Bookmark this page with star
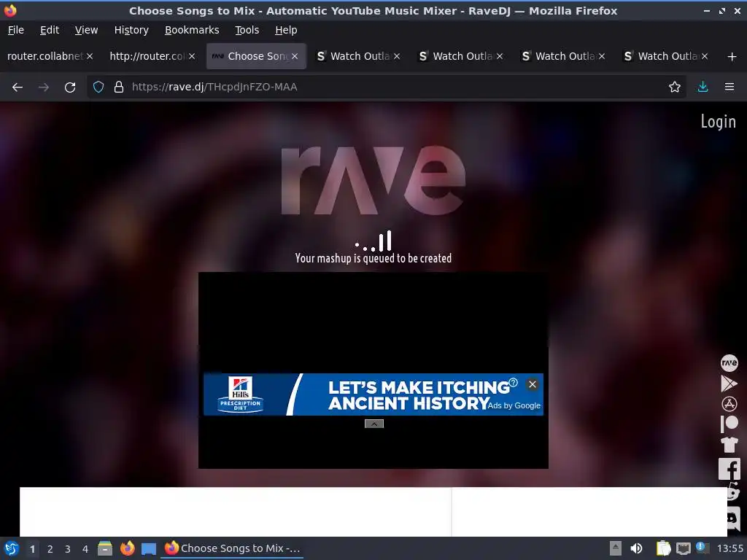 tap(674, 87)
